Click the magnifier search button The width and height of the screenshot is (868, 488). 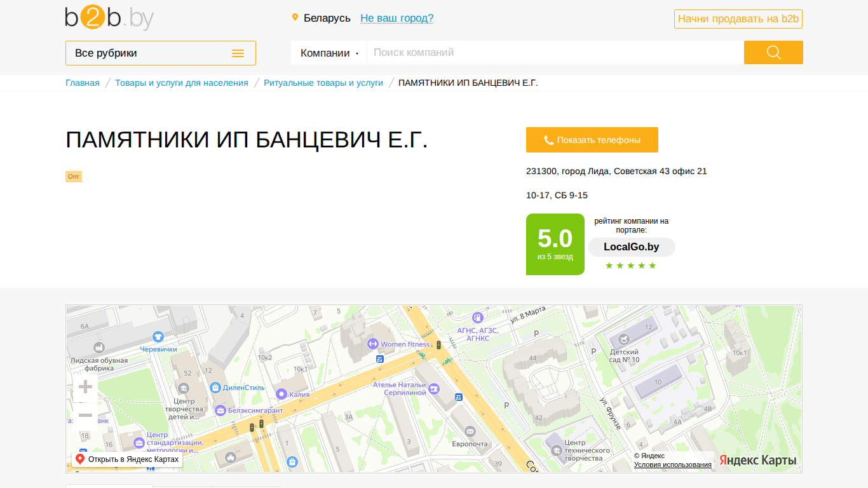(x=773, y=53)
